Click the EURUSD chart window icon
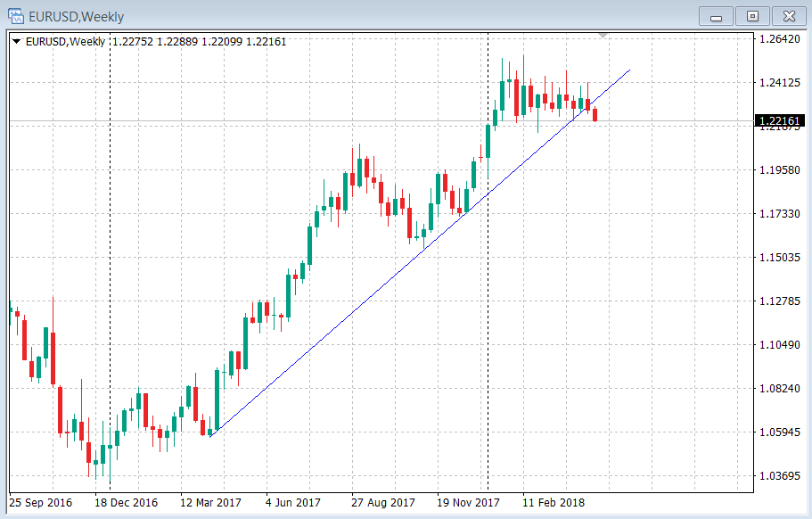Screen dimensions: 812x519 [x=16, y=16]
